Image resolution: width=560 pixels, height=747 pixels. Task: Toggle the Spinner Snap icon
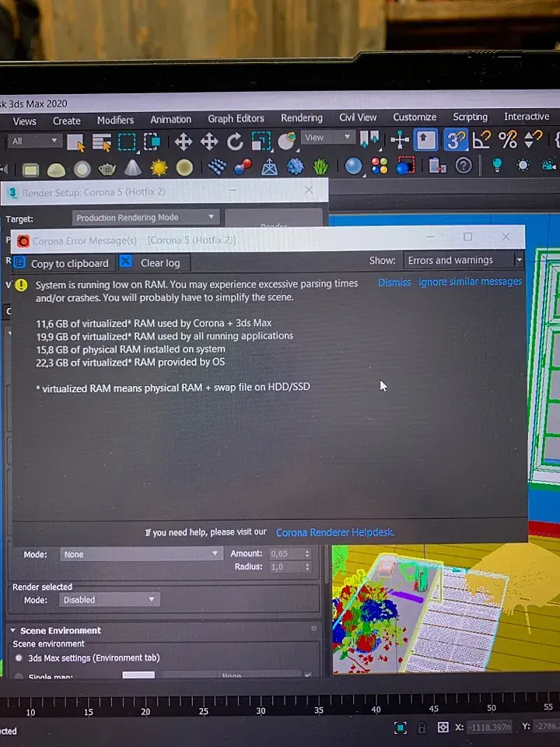pyautogui.click(x=532, y=139)
